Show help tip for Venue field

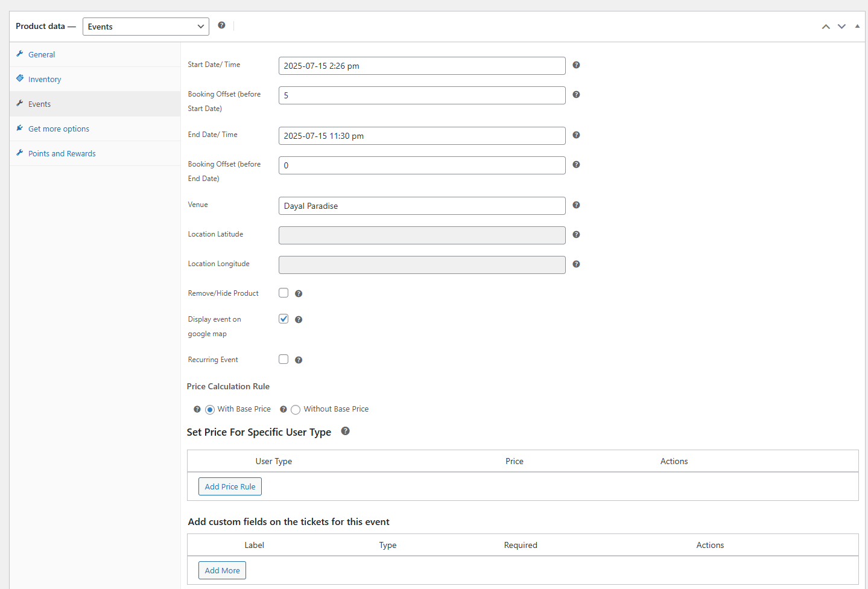tap(576, 205)
